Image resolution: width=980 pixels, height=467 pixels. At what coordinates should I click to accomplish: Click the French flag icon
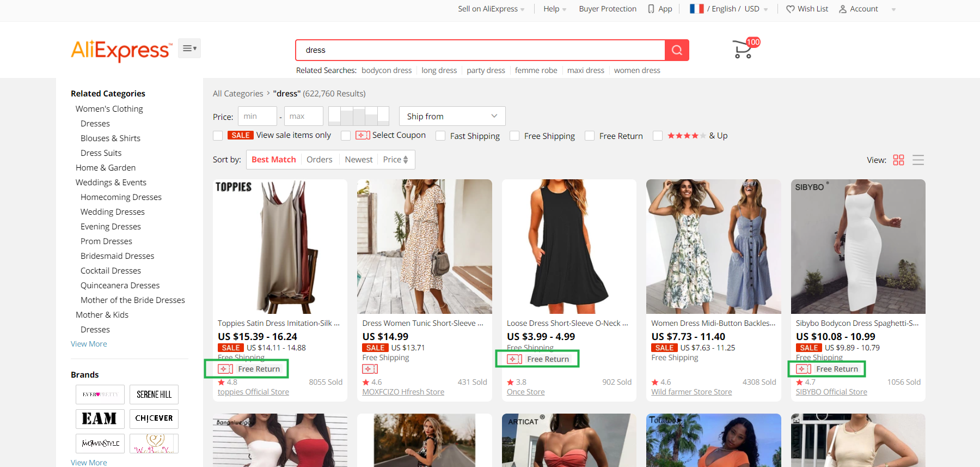click(x=697, y=9)
